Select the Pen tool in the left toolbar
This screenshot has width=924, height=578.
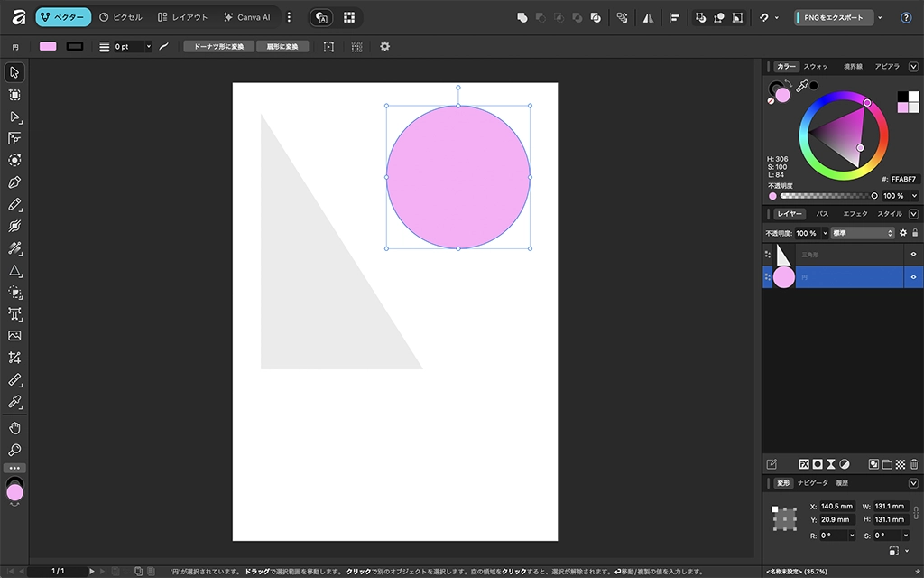click(x=14, y=182)
